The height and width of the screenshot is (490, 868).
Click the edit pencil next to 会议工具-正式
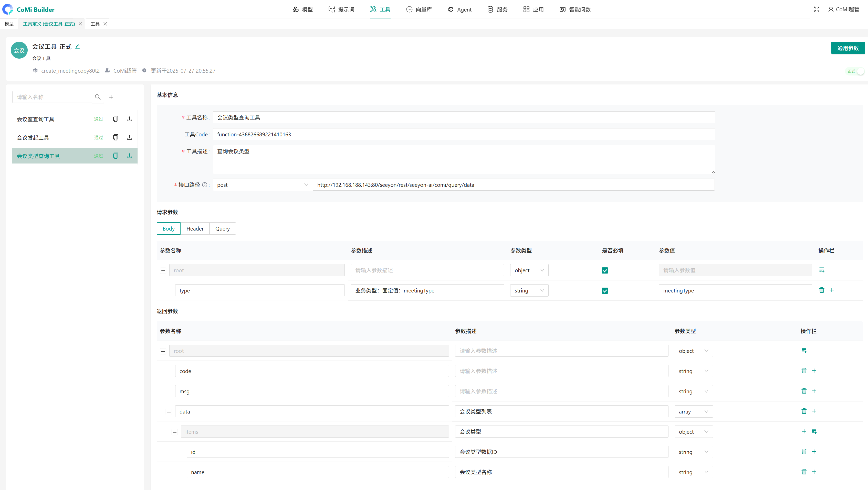(78, 47)
